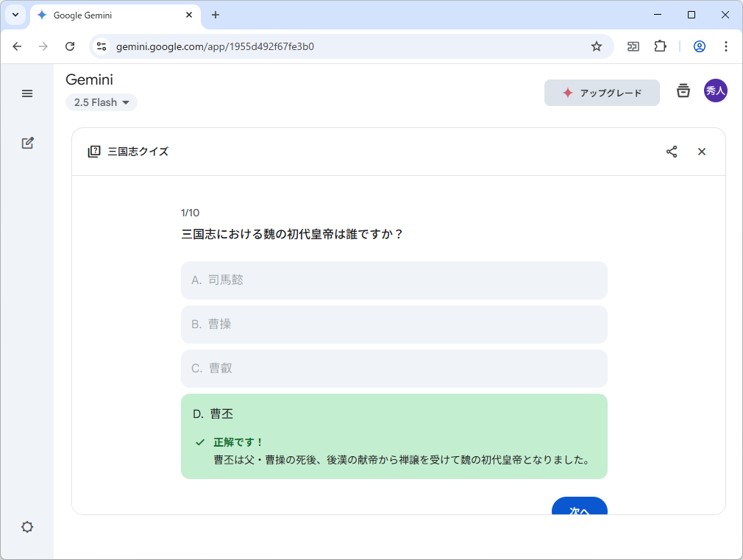Share the 三国志クイズ quiz
Screen dimensions: 743x560
[671, 152]
